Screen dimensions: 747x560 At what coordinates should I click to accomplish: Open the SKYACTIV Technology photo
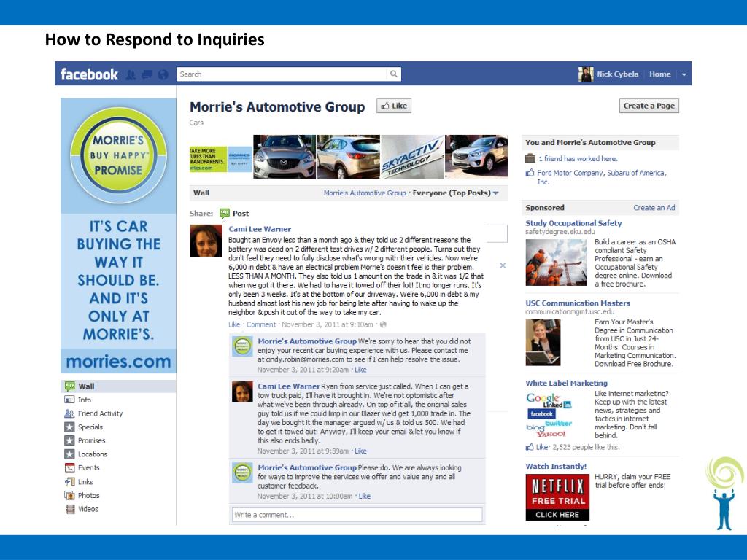(412, 157)
